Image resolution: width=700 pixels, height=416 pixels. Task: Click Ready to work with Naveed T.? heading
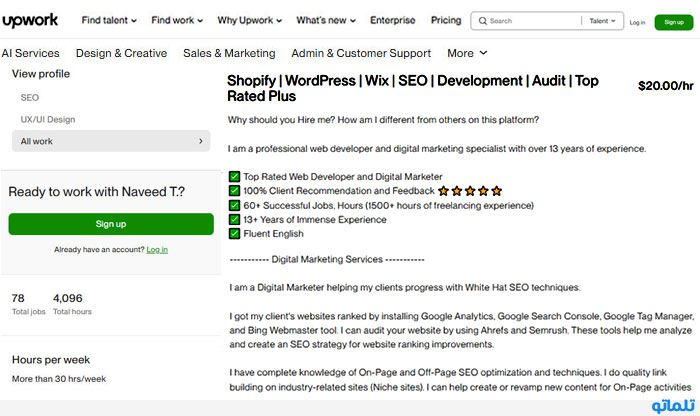pos(96,192)
